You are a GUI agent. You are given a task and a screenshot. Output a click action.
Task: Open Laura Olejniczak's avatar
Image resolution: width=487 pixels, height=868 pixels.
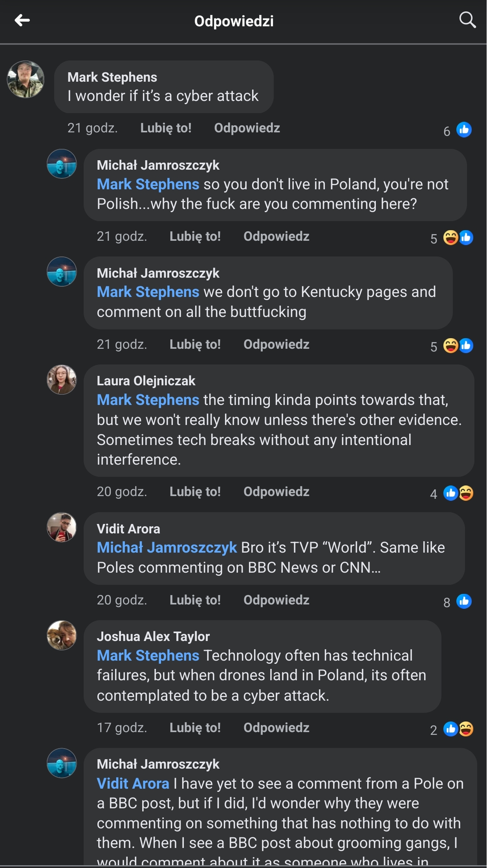click(x=62, y=380)
